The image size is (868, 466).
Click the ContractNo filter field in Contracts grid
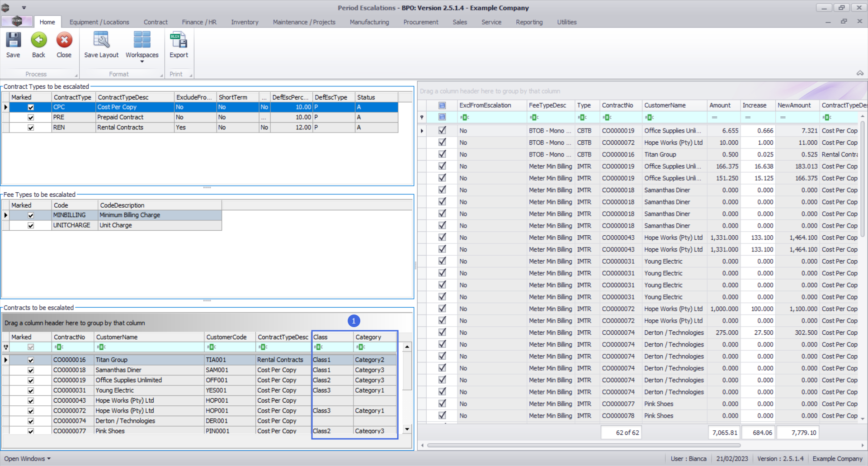(72, 347)
